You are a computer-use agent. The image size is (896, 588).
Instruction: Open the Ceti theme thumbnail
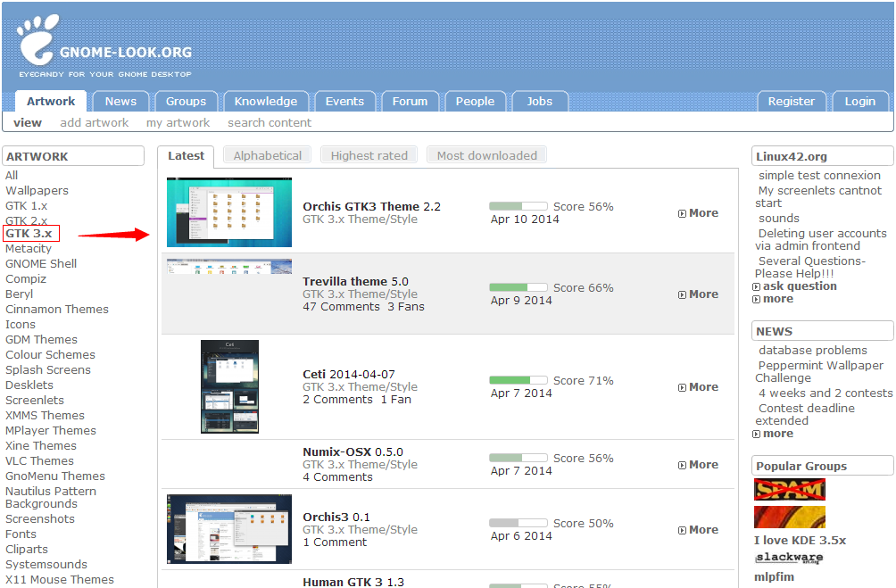(x=229, y=386)
